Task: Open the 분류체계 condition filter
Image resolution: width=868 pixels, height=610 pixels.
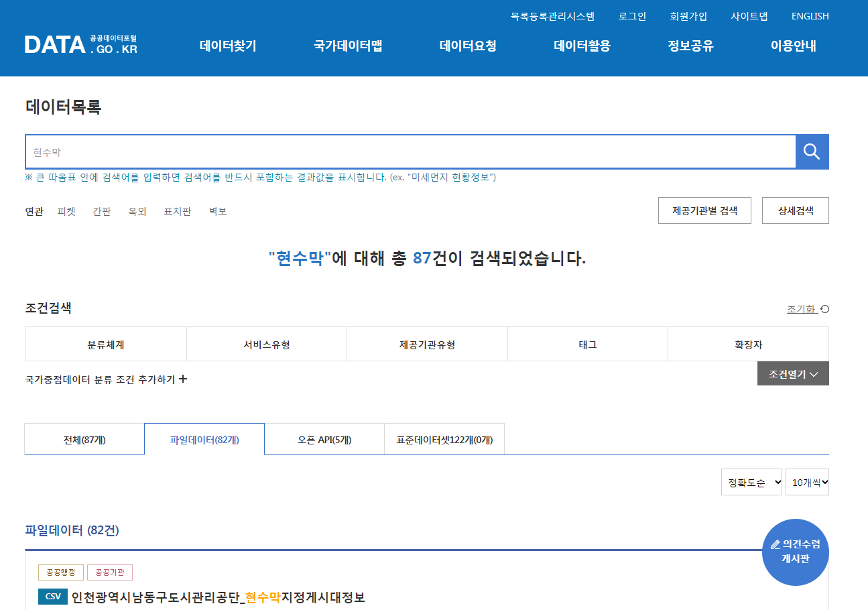Action: click(x=106, y=345)
